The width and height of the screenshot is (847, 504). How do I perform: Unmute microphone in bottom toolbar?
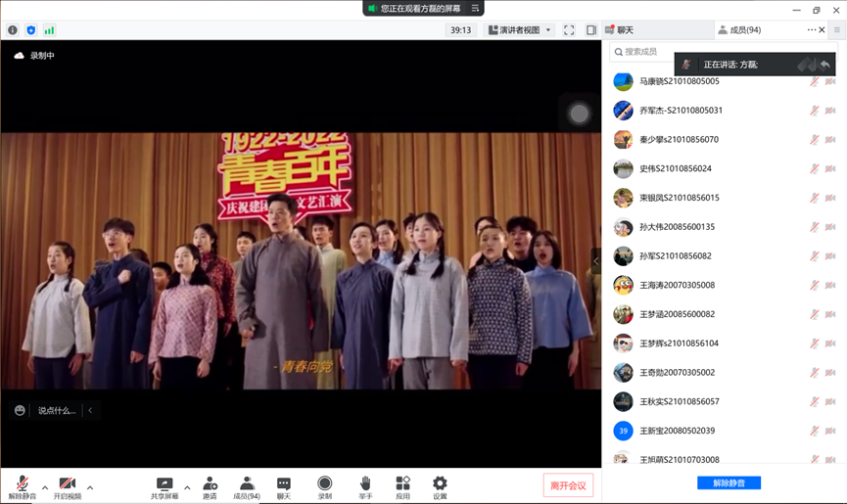[x=23, y=487]
